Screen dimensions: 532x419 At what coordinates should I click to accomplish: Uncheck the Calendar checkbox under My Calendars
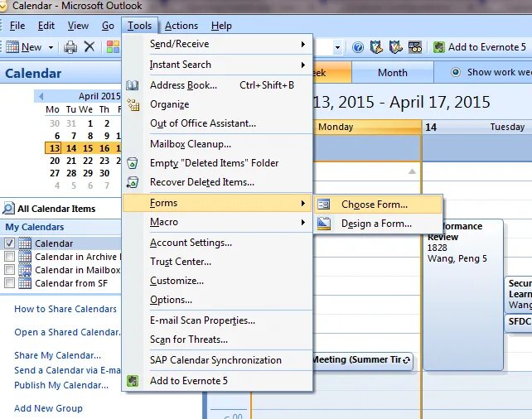[9, 243]
